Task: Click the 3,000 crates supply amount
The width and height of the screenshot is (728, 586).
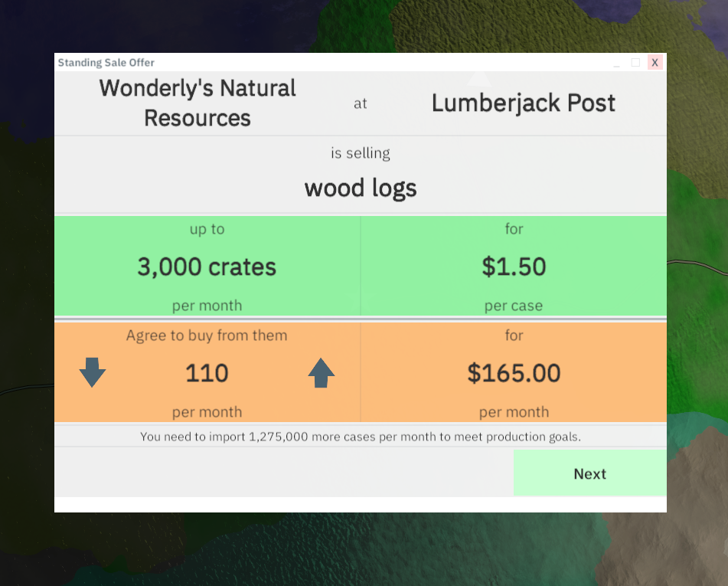Action: pos(207,267)
